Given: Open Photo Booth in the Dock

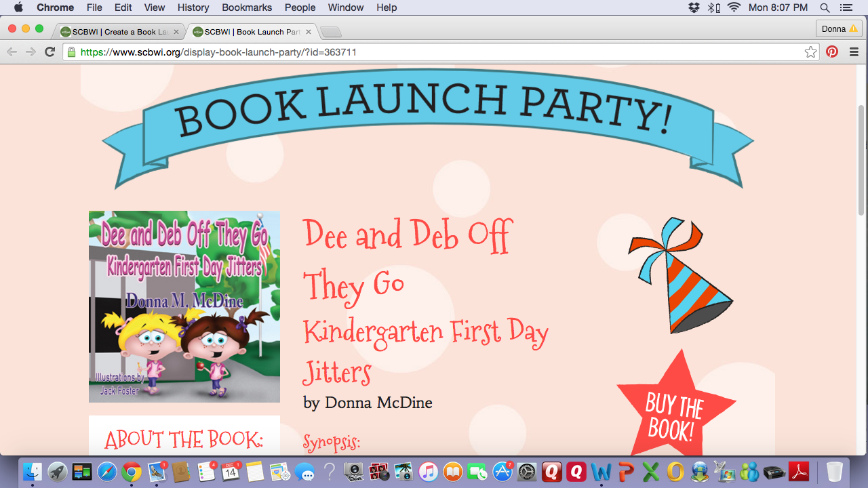Looking at the screenshot, I should pos(378,472).
